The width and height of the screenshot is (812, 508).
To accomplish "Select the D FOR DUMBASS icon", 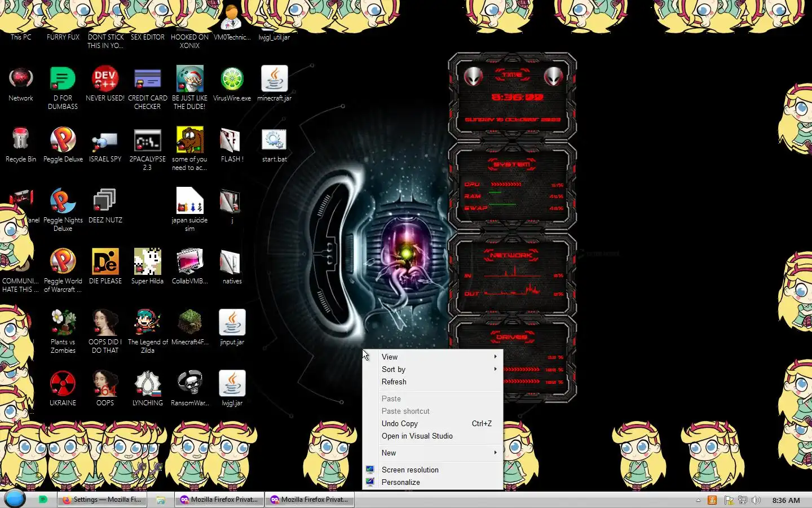I will click(x=63, y=87).
